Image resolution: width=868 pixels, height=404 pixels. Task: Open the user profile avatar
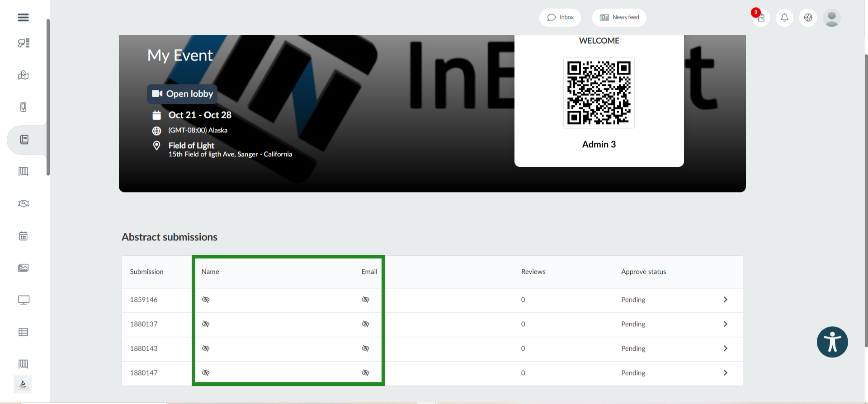point(832,18)
